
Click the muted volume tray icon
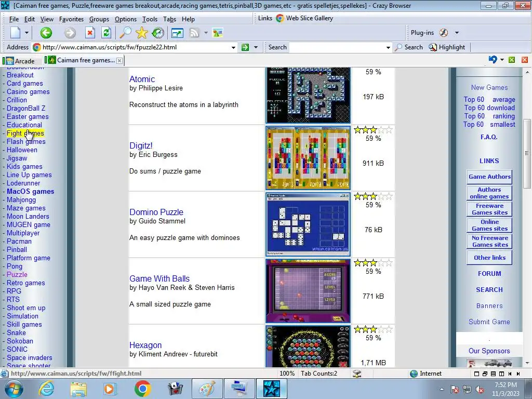click(x=480, y=389)
